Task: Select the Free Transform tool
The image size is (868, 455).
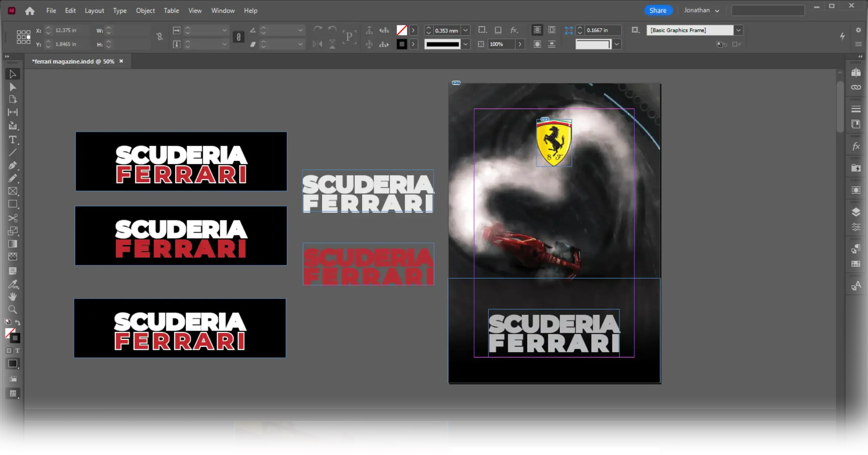Action: click(x=13, y=231)
